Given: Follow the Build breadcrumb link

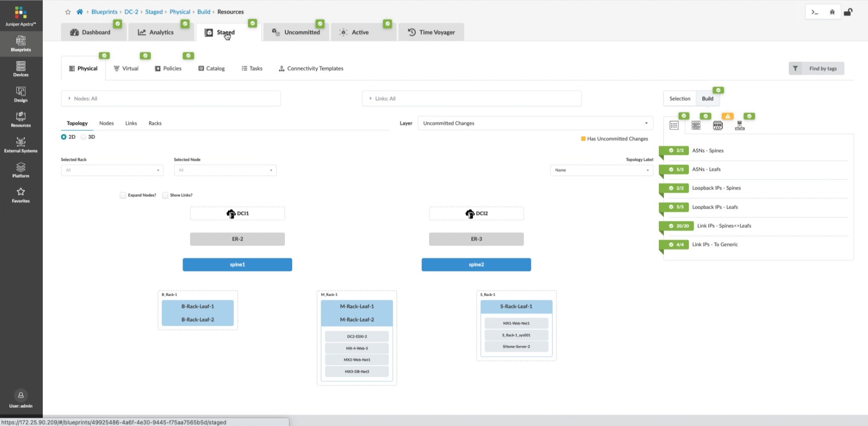Looking at the screenshot, I should click(x=204, y=12).
